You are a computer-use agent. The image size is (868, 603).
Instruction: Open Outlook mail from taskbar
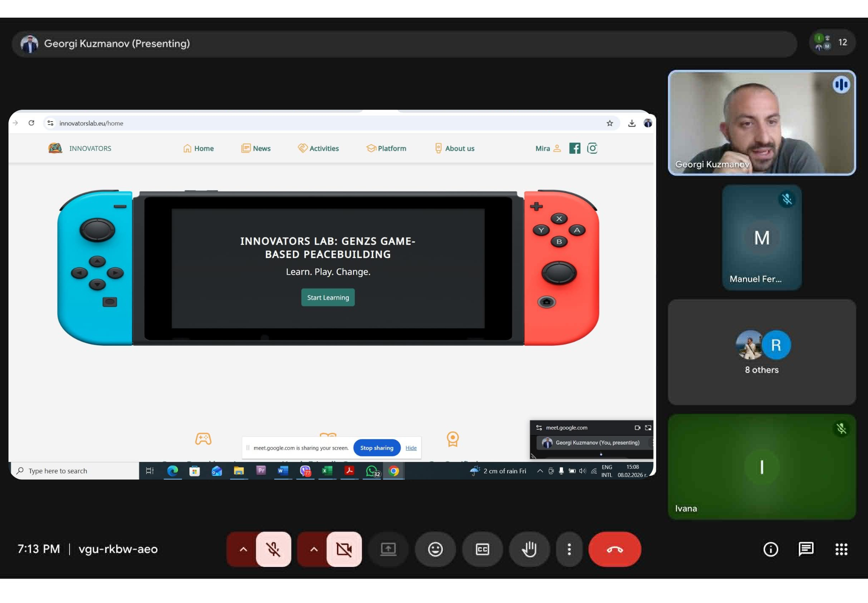pos(217,471)
